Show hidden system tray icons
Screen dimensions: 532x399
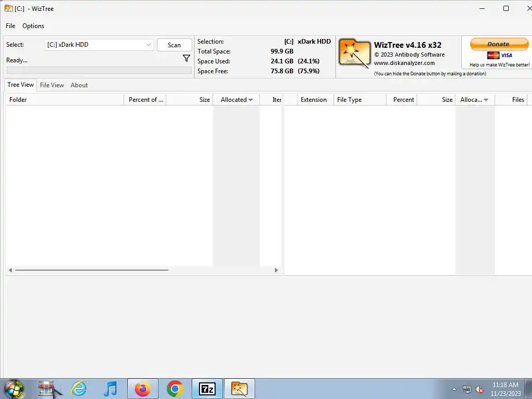point(454,390)
